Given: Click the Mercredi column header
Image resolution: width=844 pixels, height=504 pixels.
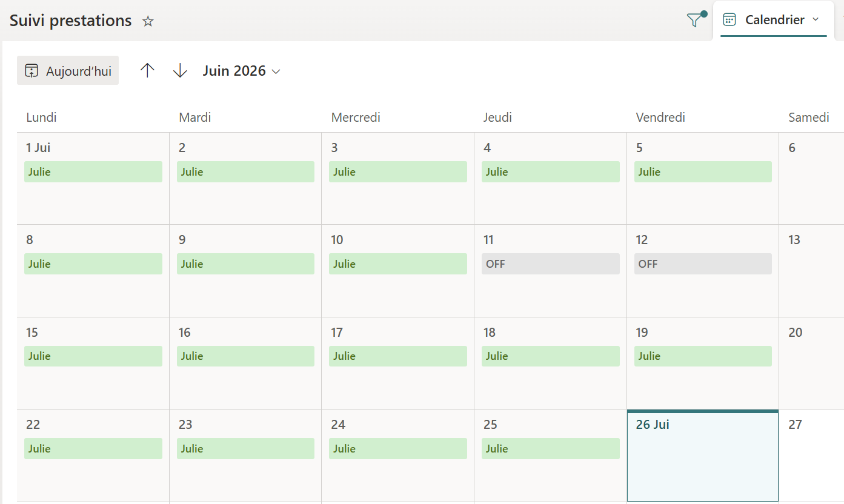Looking at the screenshot, I should (356, 118).
